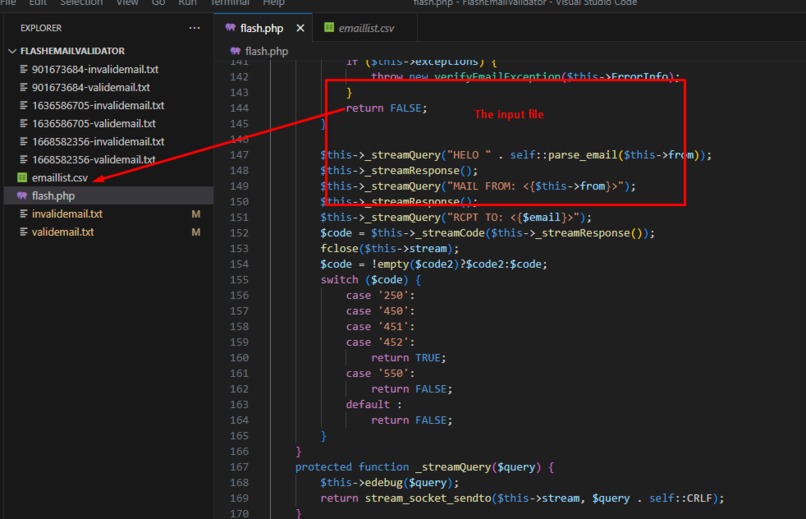Open the Selection menu

click(81, 3)
